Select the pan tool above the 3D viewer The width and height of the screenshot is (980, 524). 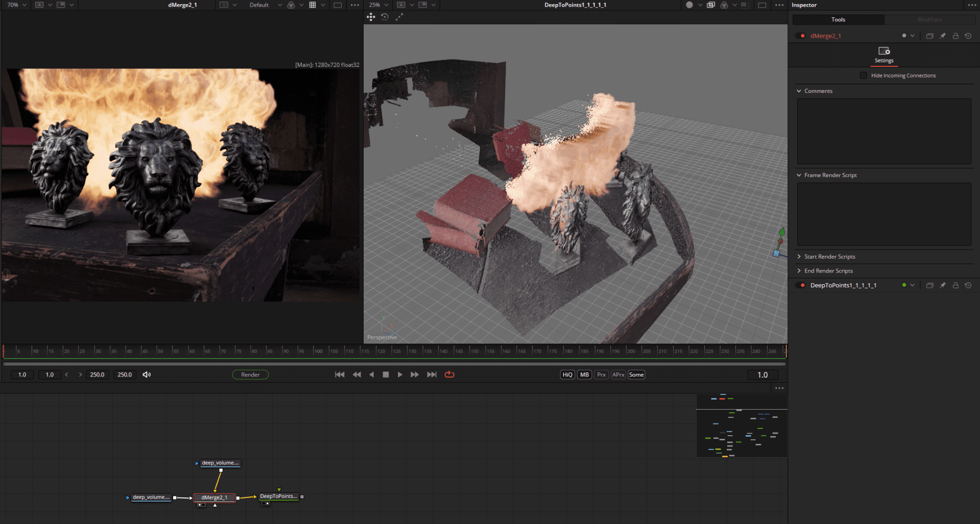(371, 17)
